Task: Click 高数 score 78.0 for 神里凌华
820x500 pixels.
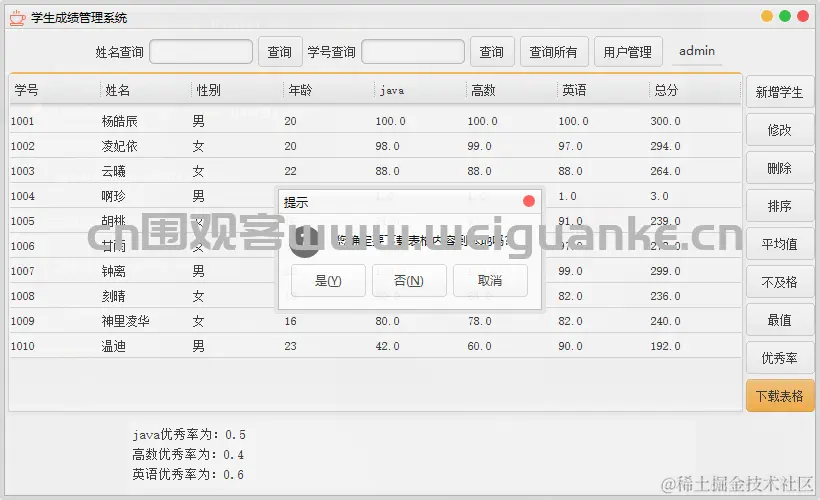Action: [480, 321]
